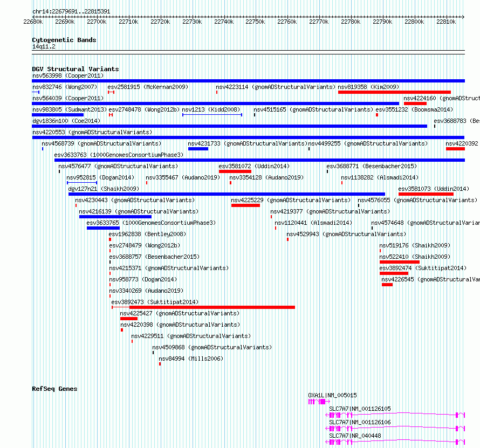Viewport: 480px width, 448px height.
Task: Open nsv4230443 gnomAD variant label
Action: click(x=135, y=200)
